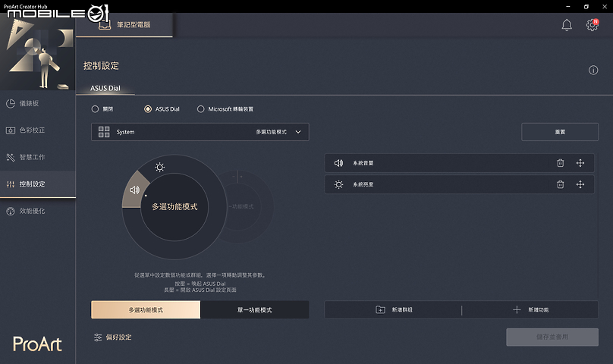
Task: Open the 色彩校正 color calibration page
Action: (x=37, y=130)
